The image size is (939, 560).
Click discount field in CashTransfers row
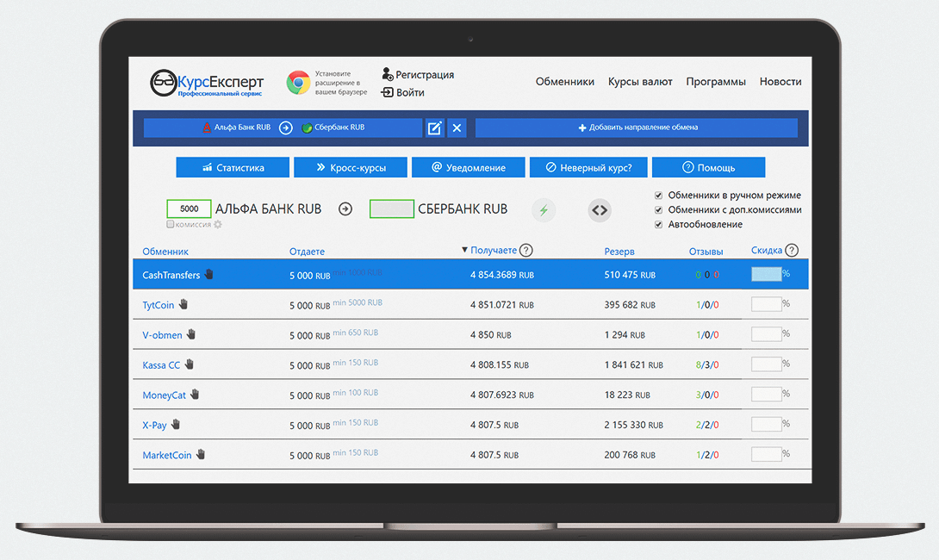767,274
